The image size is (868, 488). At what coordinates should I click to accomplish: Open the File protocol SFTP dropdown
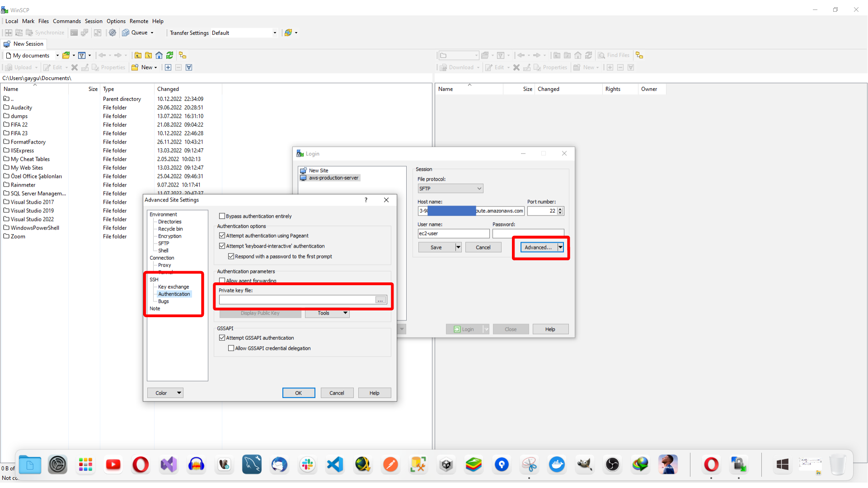pos(450,188)
